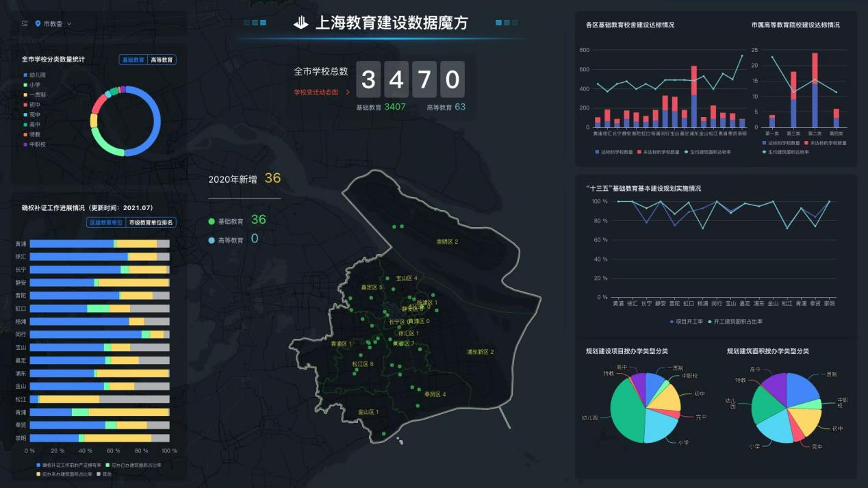
Task: Click the 崇明区 2 map label
Action: (x=447, y=242)
